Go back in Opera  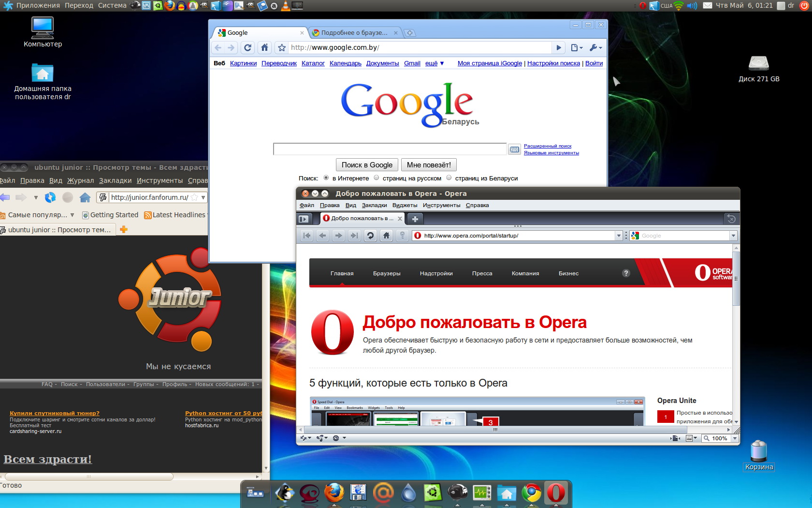(323, 236)
